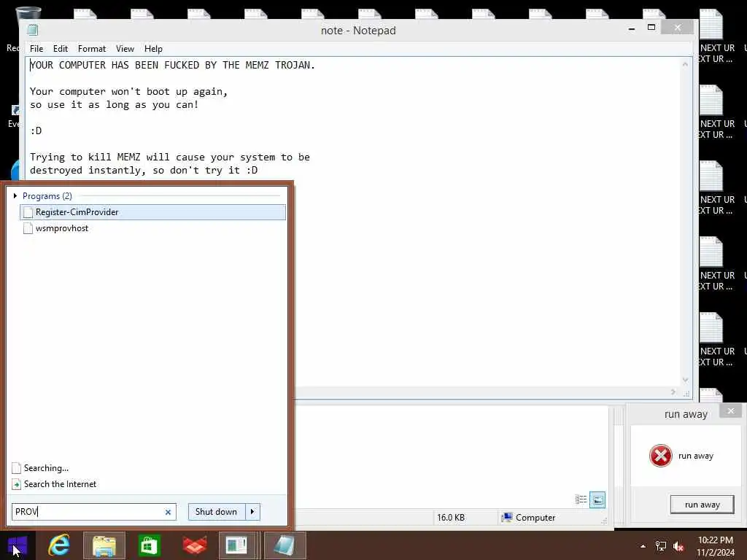
Task: Minimize the Notepad window
Action: 632,28
